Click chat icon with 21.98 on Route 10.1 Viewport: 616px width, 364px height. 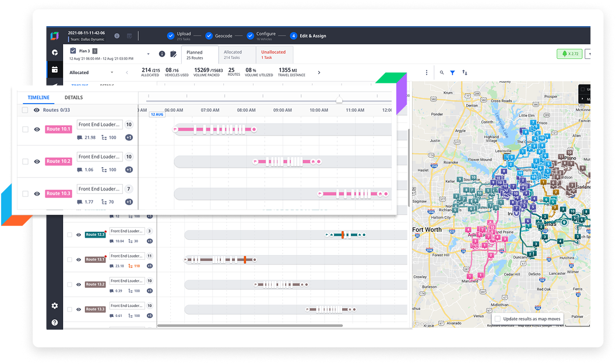(x=80, y=137)
